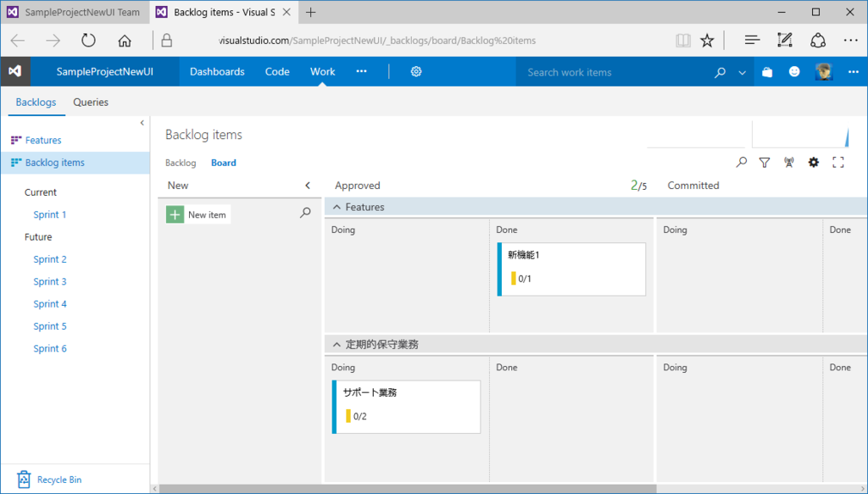Collapse the 定期的保守業務 swimlane
Image resolution: width=868 pixels, height=494 pixels.
[x=337, y=345]
